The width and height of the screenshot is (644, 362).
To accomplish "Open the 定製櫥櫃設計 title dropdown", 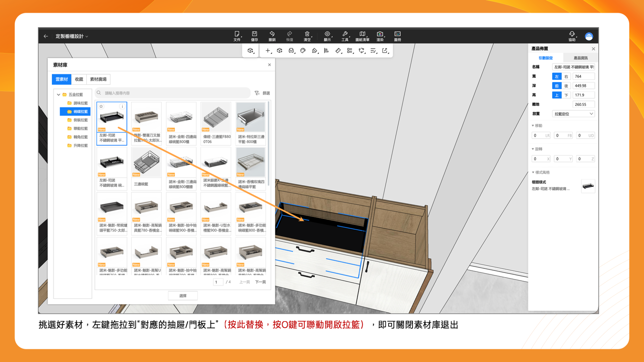I will pos(72,36).
